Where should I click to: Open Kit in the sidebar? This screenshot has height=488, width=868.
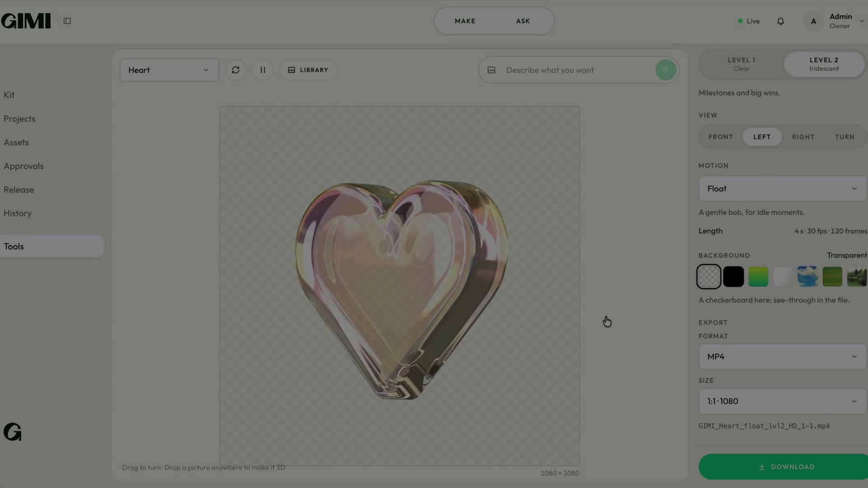[9, 95]
